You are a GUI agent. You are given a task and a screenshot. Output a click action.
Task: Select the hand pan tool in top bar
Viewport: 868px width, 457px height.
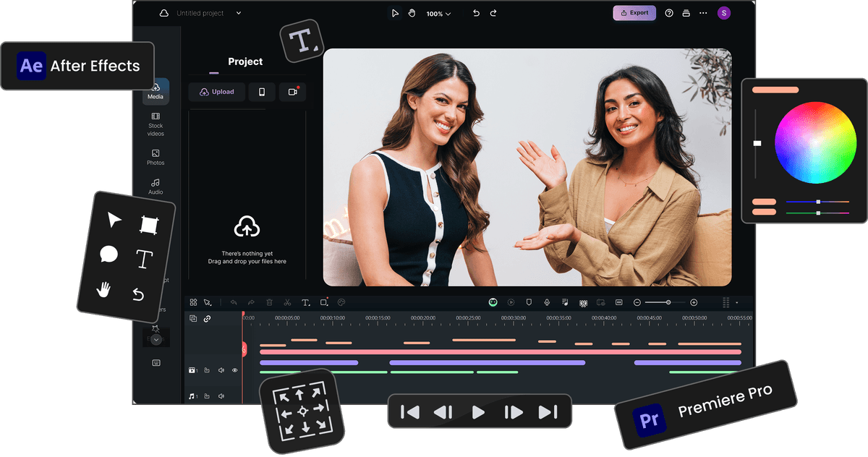point(412,13)
